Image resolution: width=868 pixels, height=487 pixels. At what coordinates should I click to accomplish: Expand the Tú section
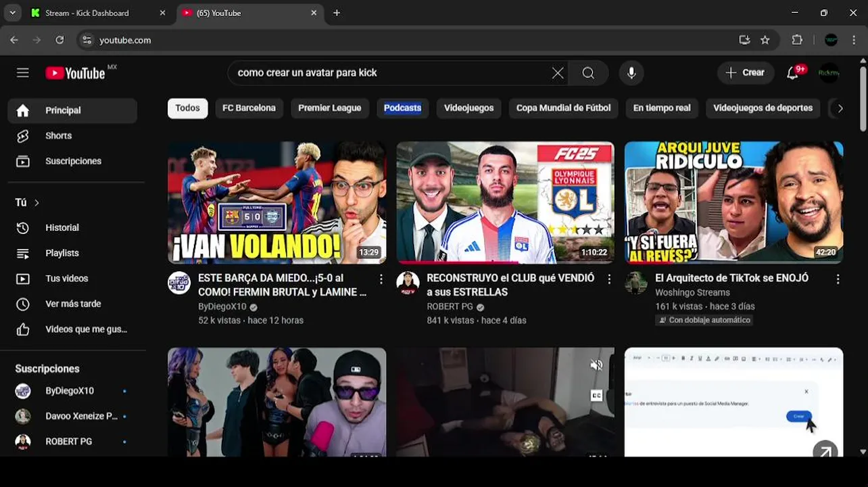coord(27,202)
